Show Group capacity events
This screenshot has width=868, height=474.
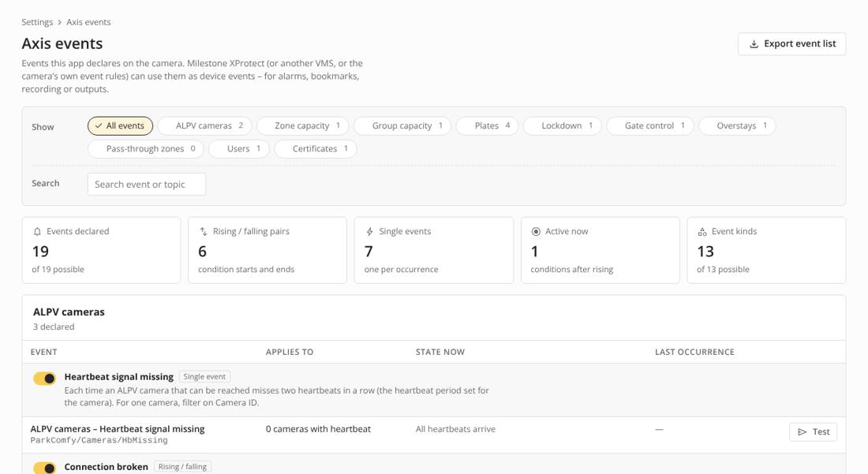click(402, 126)
